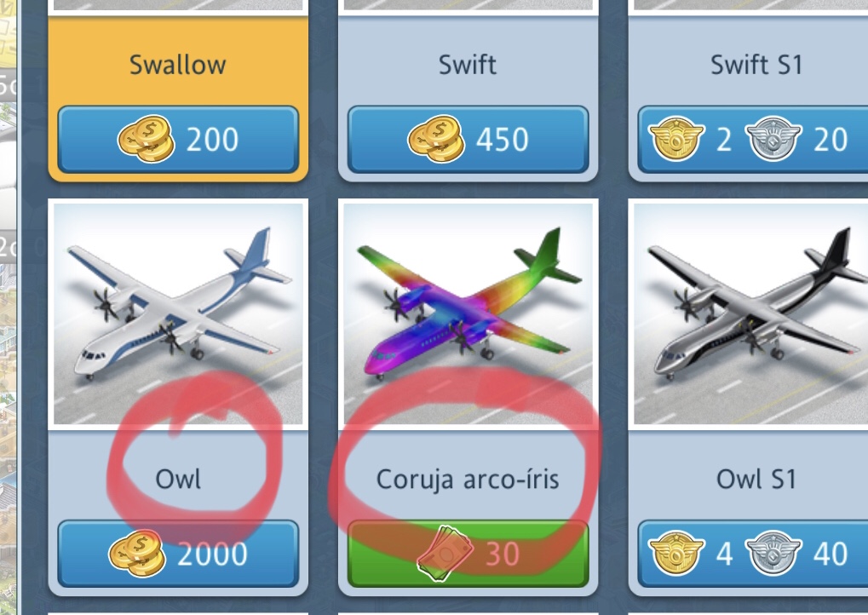Purchase Swift S1 with badge tokens
Screen dimensions: 868x615
(753, 140)
